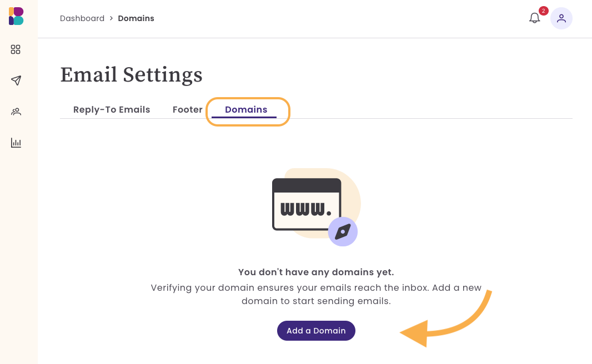Click the colorful app logo
Image resolution: width=592 pixels, height=364 pixels.
16,16
